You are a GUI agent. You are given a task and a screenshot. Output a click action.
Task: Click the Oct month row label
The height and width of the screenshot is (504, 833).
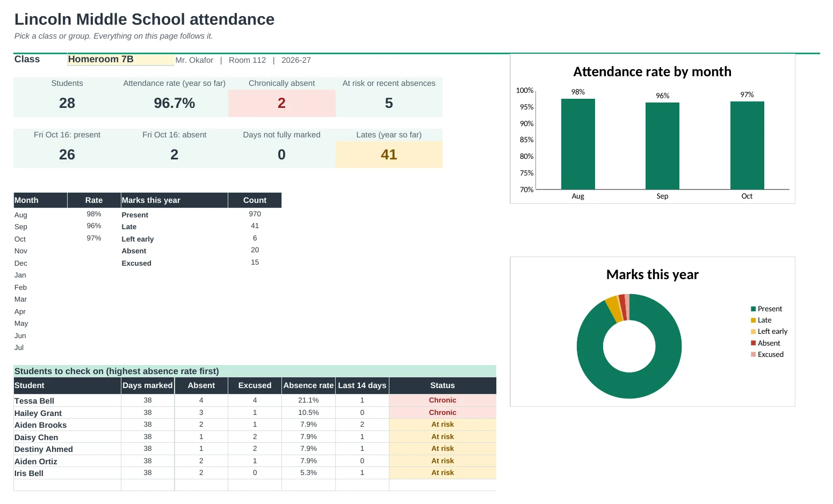(20, 239)
